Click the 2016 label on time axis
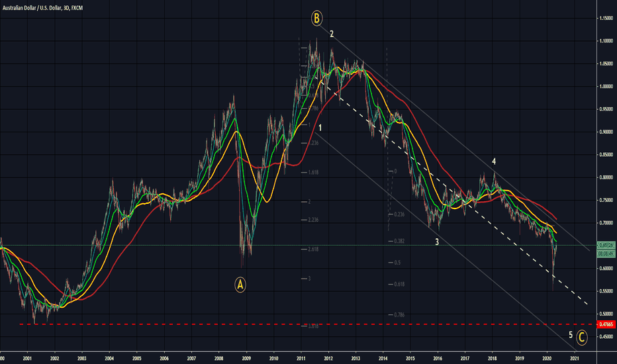Image resolution: width=617 pixels, height=364 pixels. pos(438,359)
